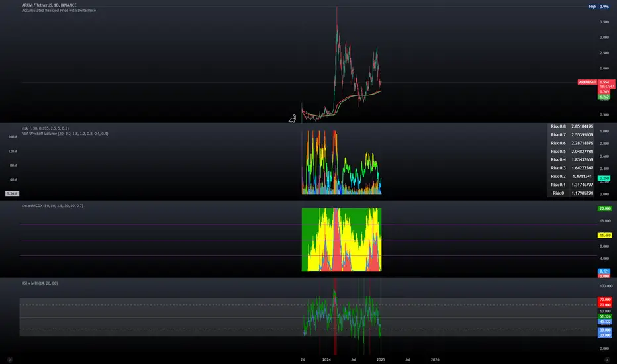Click the ARKM / TetherUS, 1D, BINANCE title
The image size is (617, 364).
point(49,5)
